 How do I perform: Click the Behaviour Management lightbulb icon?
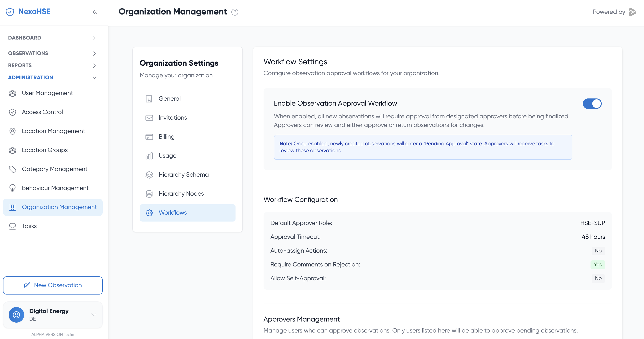(x=13, y=188)
